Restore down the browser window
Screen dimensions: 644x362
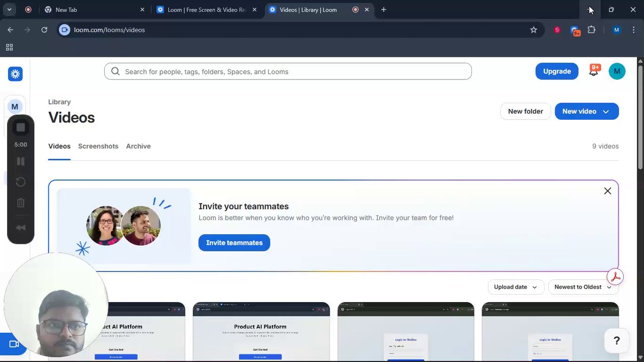(x=611, y=10)
